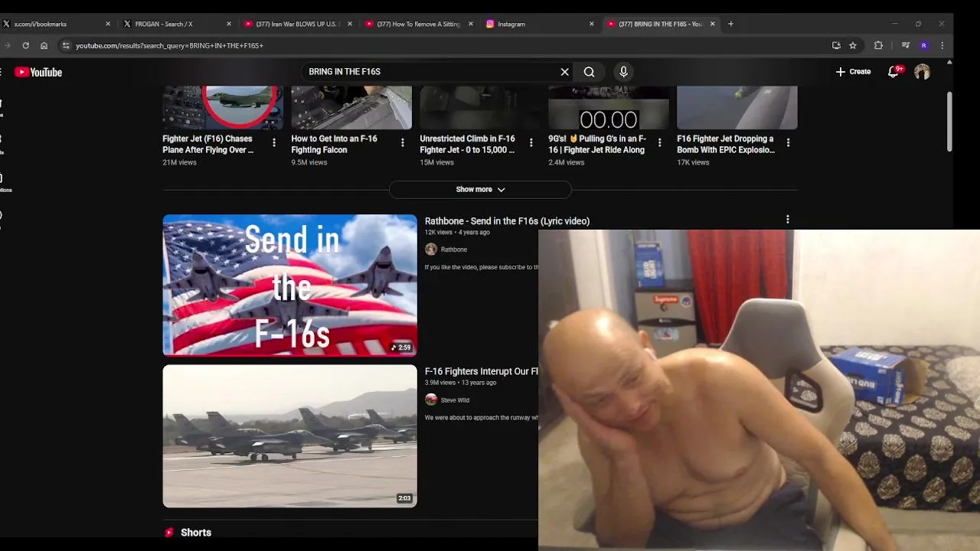The image size is (980, 551).
Task: Open 9G's Pulling G's in an F-16 title
Action: point(597,145)
